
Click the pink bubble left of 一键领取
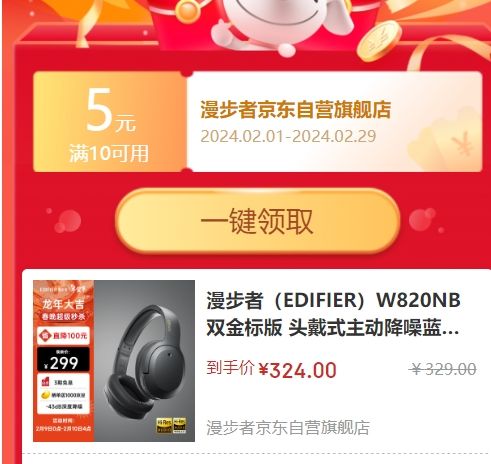65,220
